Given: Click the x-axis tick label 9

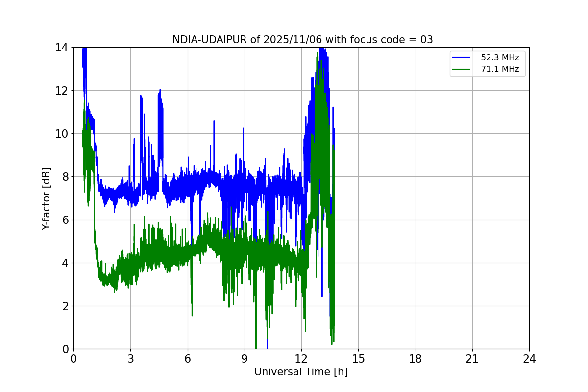Looking at the screenshot, I should click(245, 359).
